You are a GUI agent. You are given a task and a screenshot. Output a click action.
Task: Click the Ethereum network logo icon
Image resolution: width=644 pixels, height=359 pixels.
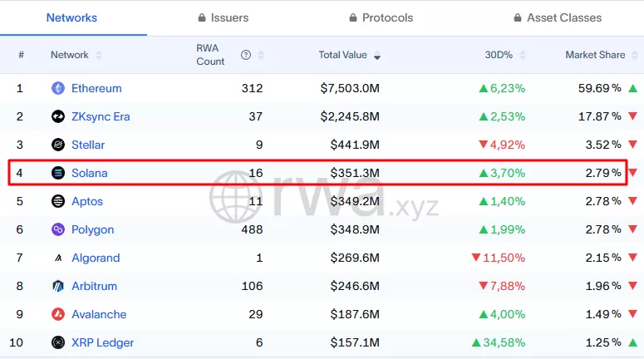[58, 88]
